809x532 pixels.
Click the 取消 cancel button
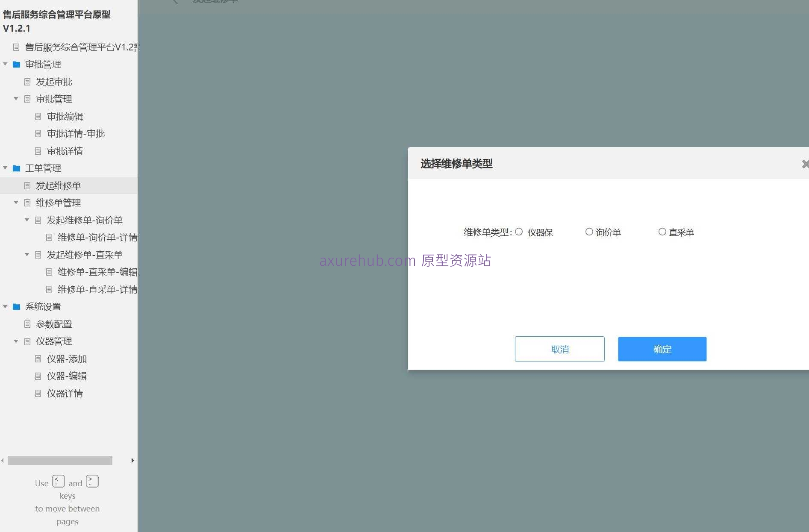point(559,349)
